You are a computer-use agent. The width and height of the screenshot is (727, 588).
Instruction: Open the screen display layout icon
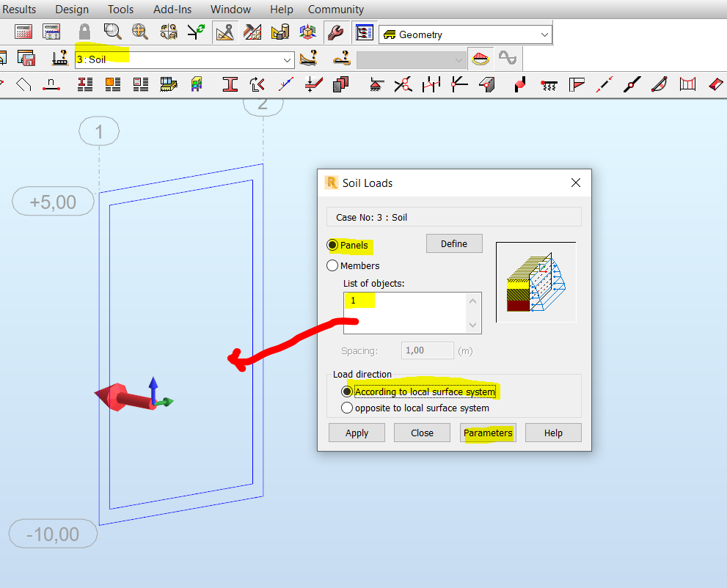(x=365, y=32)
